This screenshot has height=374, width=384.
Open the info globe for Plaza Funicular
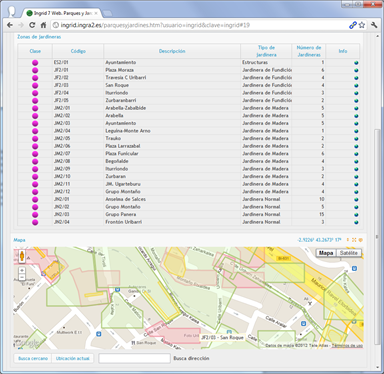click(356, 154)
